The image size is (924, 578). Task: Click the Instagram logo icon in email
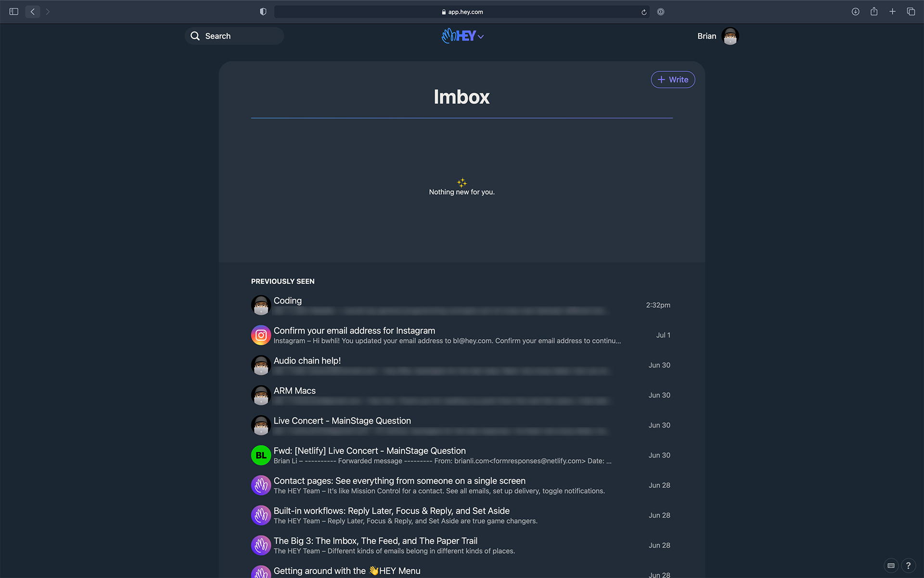pos(260,334)
